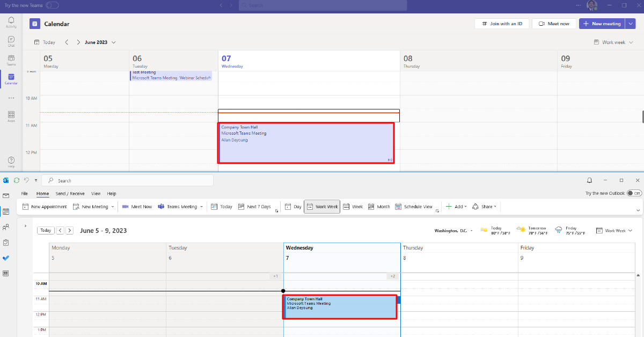Image resolution: width=644 pixels, height=337 pixels.
Task: Select the Outlook Home tab
Action: click(x=43, y=193)
